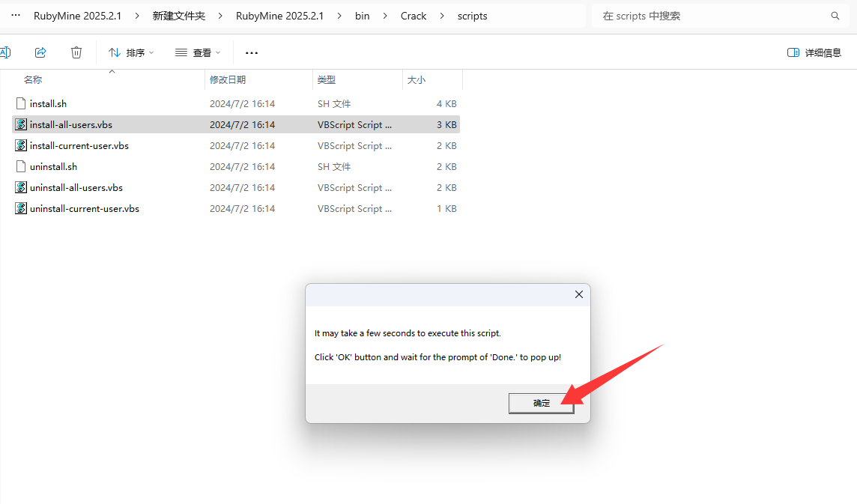Click the "Click 'OK' button and wait" message
Screen dimensions: 857x504
coord(437,357)
